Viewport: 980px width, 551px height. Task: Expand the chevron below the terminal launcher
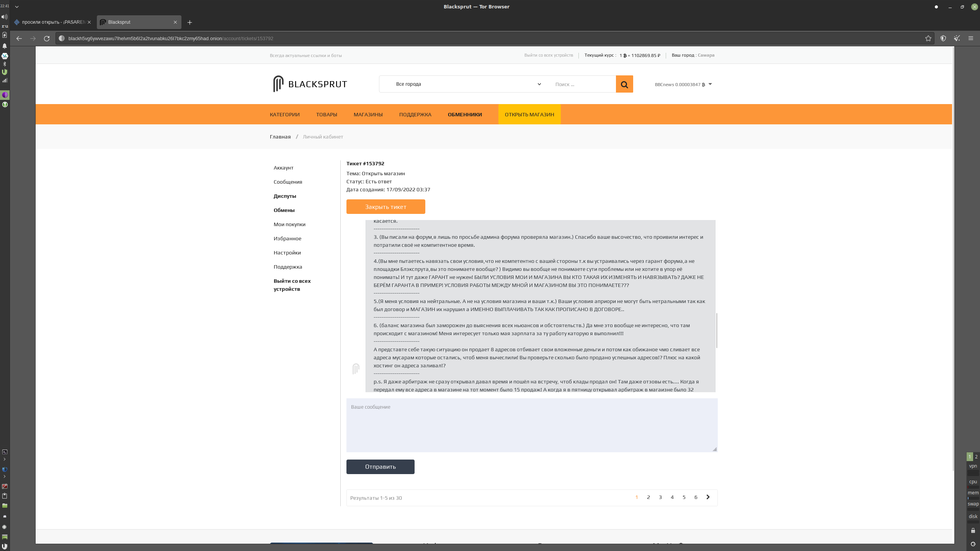(5, 459)
